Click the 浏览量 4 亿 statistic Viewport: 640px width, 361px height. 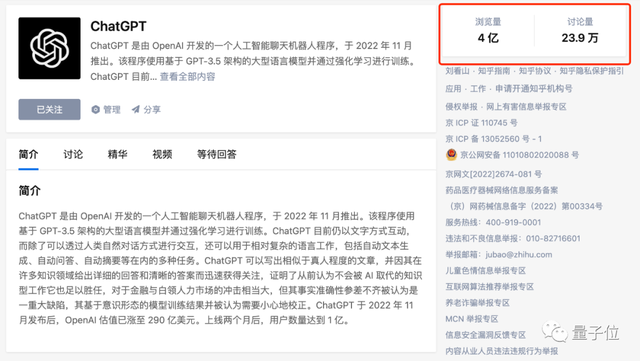coord(488,31)
